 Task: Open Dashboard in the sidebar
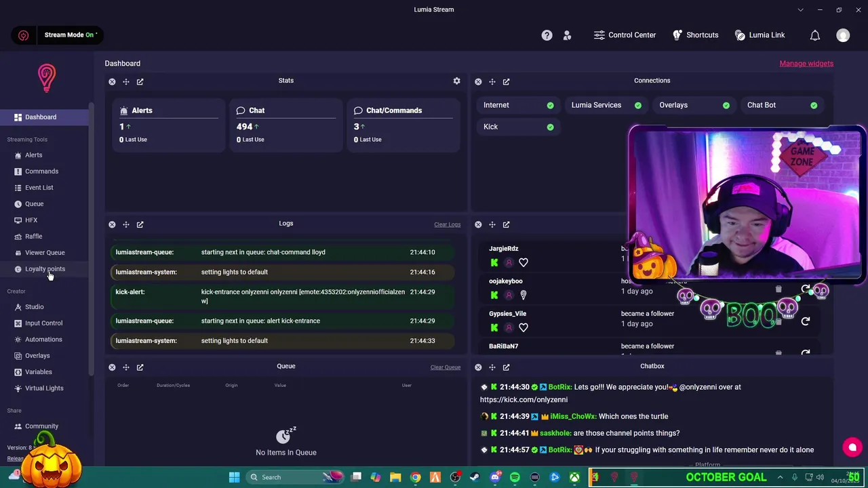[x=44, y=117]
